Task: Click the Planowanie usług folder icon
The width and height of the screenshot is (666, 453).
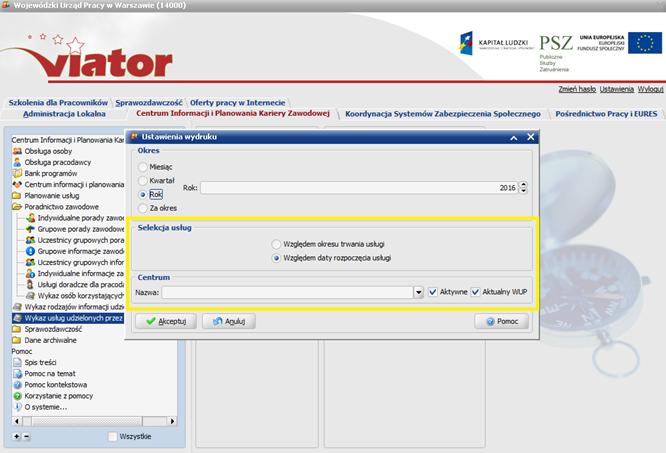Action: [17, 196]
